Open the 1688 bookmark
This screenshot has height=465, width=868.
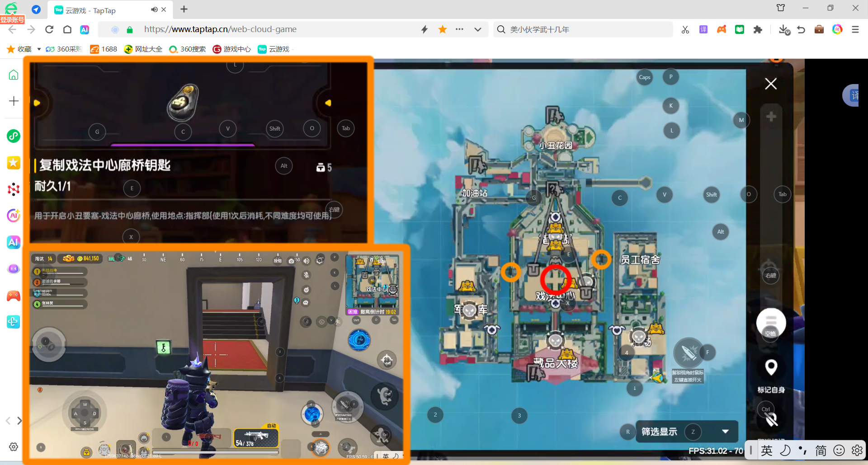tap(104, 49)
